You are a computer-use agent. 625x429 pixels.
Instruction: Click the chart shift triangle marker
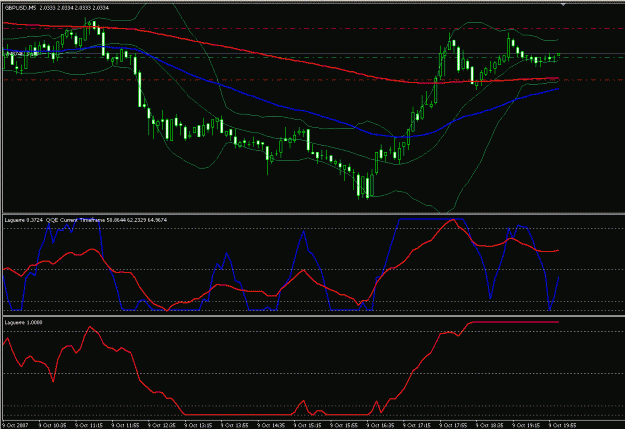(563, 4)
